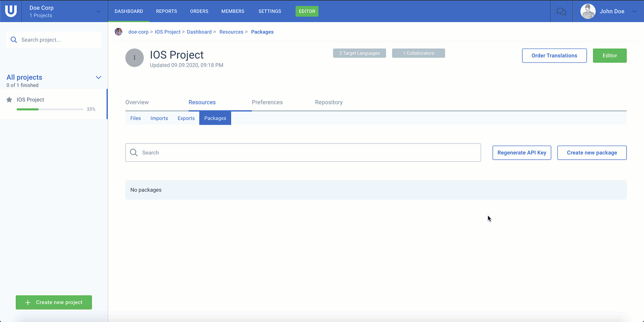Click the doe-corp breadcrumb globe icon

(118, 32)
